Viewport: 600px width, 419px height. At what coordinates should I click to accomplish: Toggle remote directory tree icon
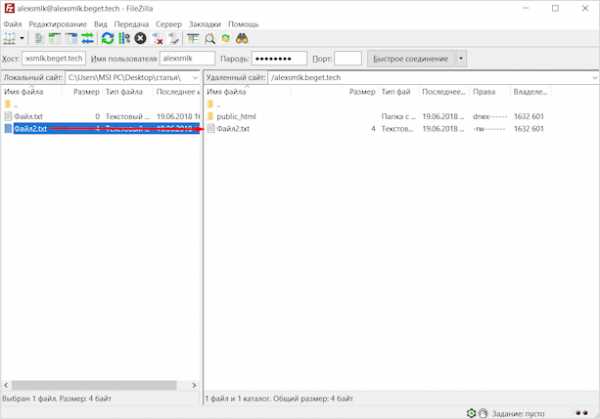[x=71, y=39]
